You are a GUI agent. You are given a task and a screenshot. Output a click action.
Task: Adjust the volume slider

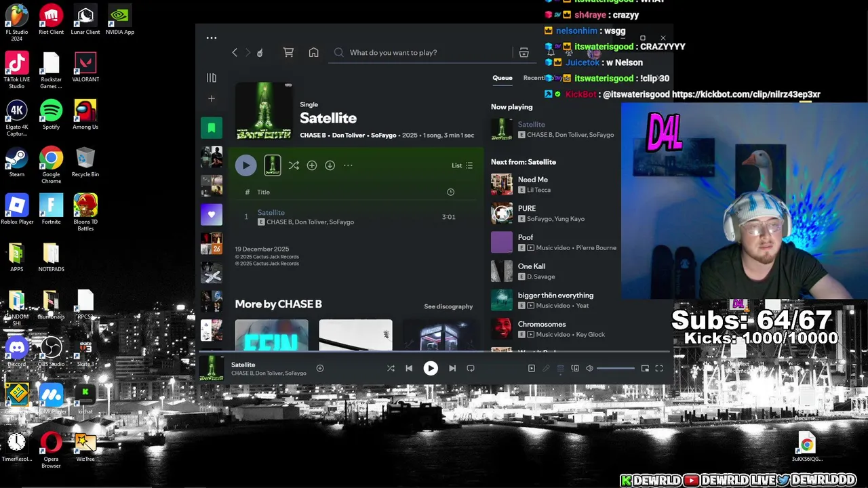tap(616, 369)
